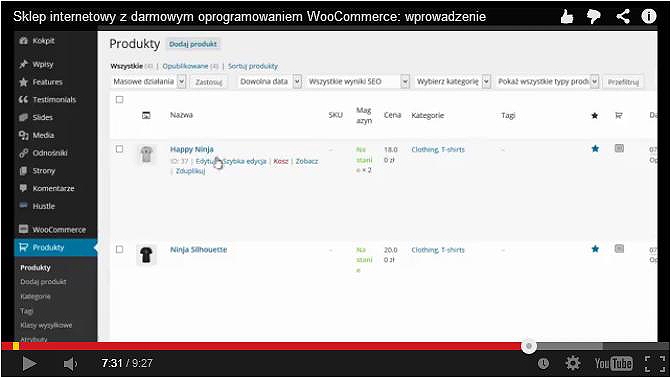Toggle the select-all checkbox in header
Screen dimensions: 671x378
click(119, 100)
